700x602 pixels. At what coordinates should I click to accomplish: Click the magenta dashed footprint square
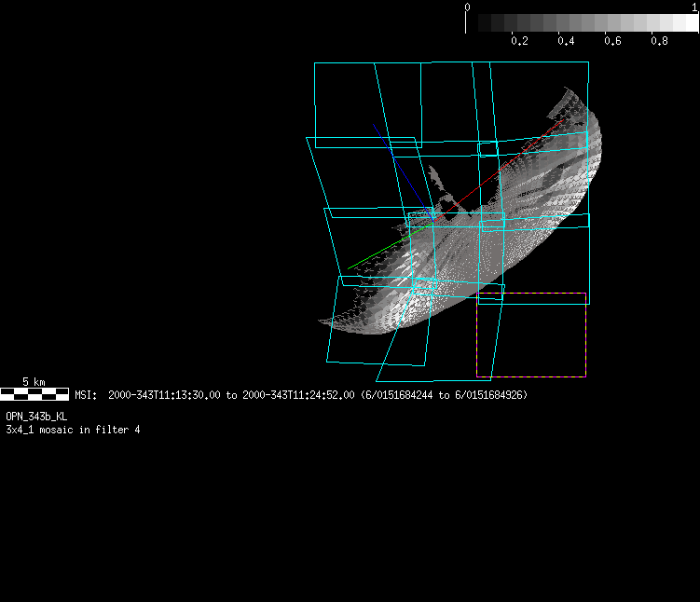click(531, 335)
